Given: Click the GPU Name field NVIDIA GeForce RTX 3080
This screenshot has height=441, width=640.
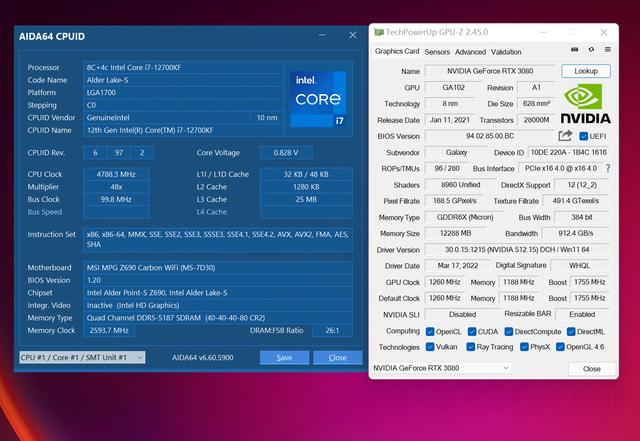Looking at the screenshot, I should click(490, 71).
